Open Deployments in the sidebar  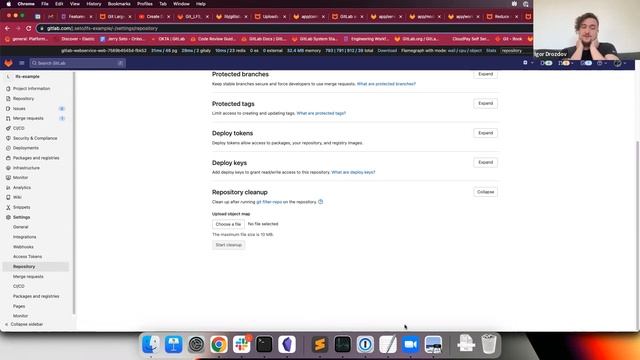[25, 148]
